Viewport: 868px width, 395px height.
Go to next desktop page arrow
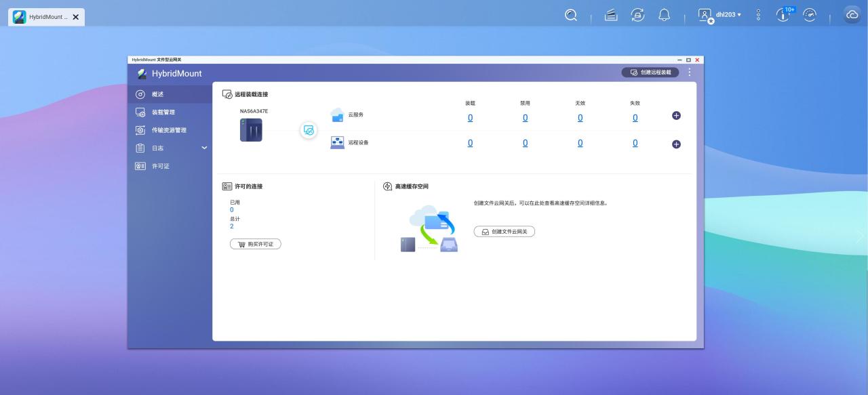860,235
